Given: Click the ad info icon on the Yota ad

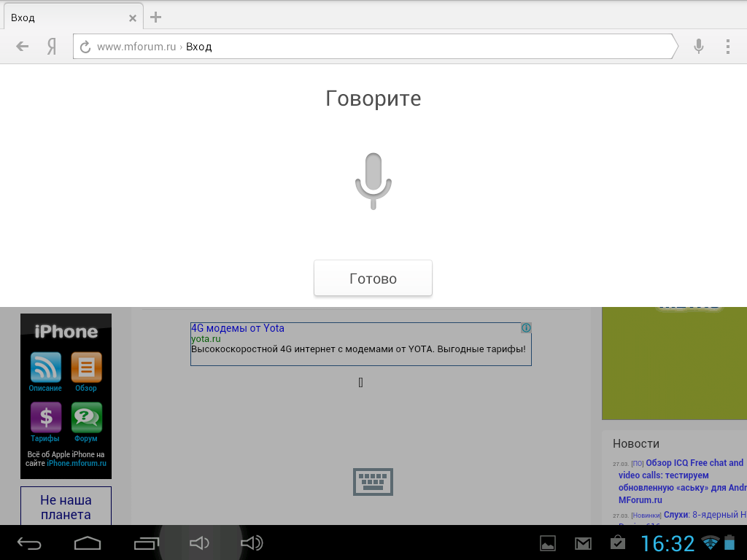Looking at the screenshot, I should 526,328.
